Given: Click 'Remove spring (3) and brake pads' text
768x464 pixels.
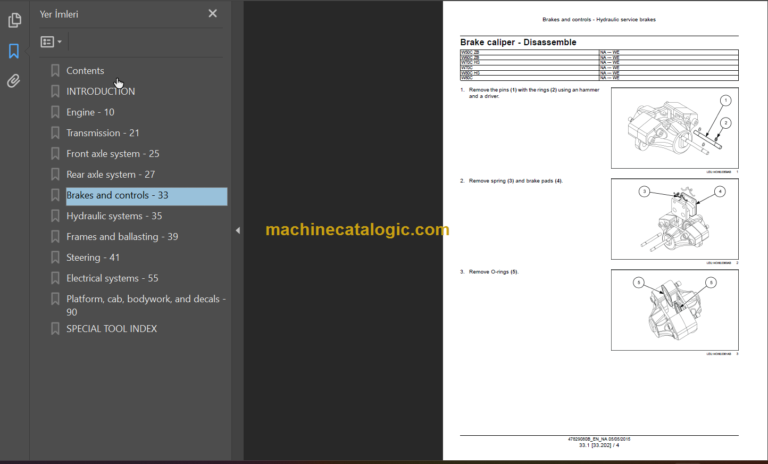Looking at the screenshot, I should (516, 181).
